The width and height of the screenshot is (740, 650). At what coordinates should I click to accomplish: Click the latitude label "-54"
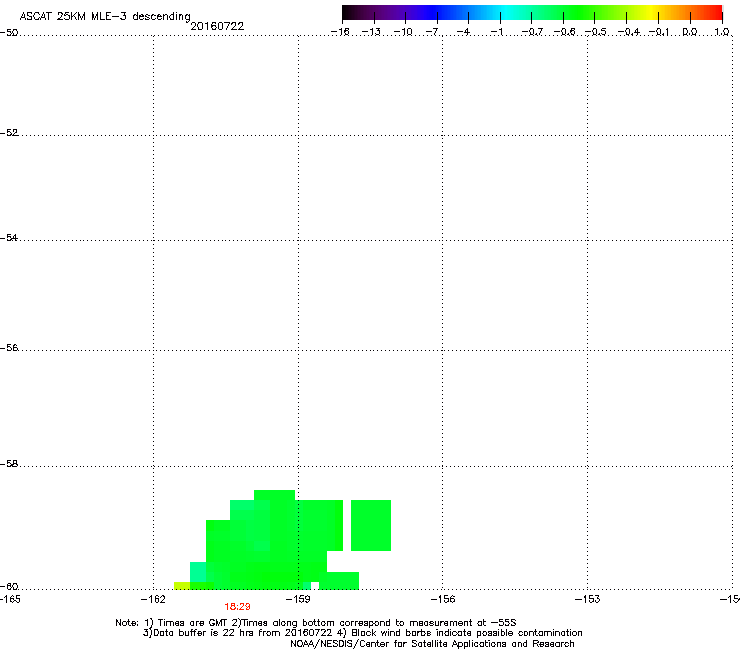9,238
